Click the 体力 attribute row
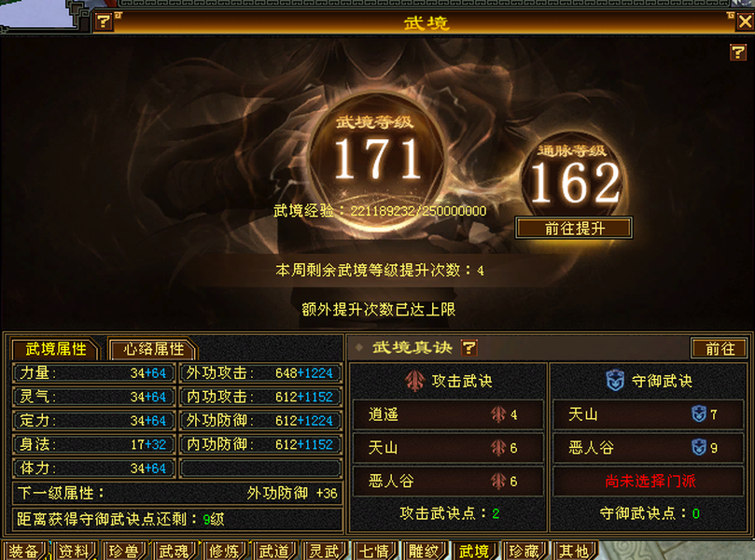Screen dimensions: 755x560 (92, 468)
